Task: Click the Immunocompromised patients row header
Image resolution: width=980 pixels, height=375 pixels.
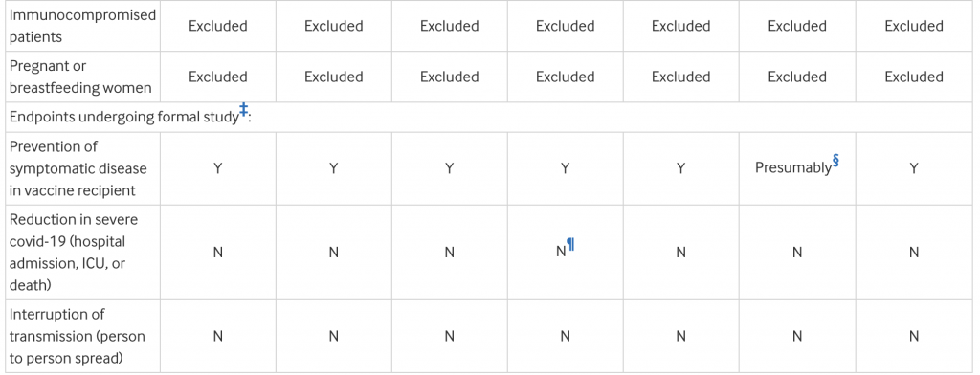Action: pyautogui.click(x=82, y=26)
